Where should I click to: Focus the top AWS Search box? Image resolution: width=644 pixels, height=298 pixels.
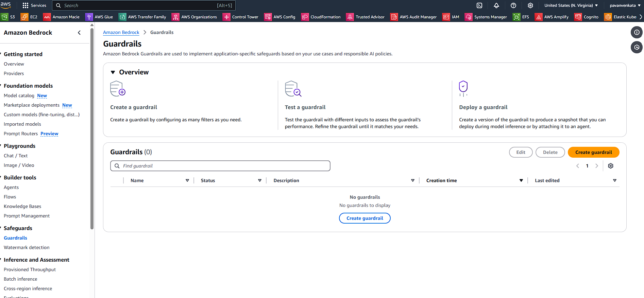[x=143, y=5]
